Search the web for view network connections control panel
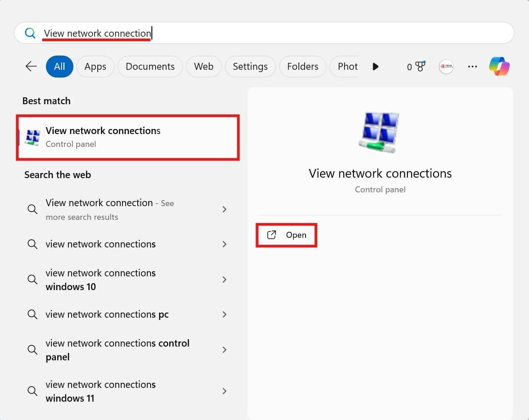This screenshot has height=420, width=529. pyautogui.click(x=117, y=350)
